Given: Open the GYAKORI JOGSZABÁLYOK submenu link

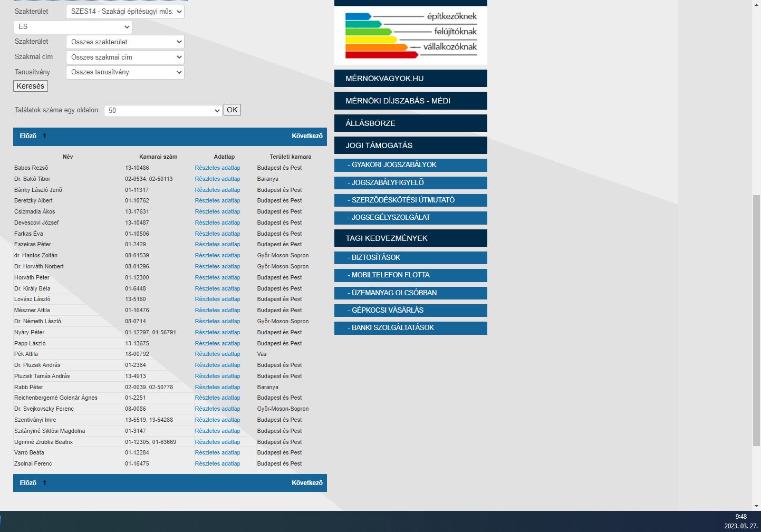Looking at the screenshot, I should point(411,165).
